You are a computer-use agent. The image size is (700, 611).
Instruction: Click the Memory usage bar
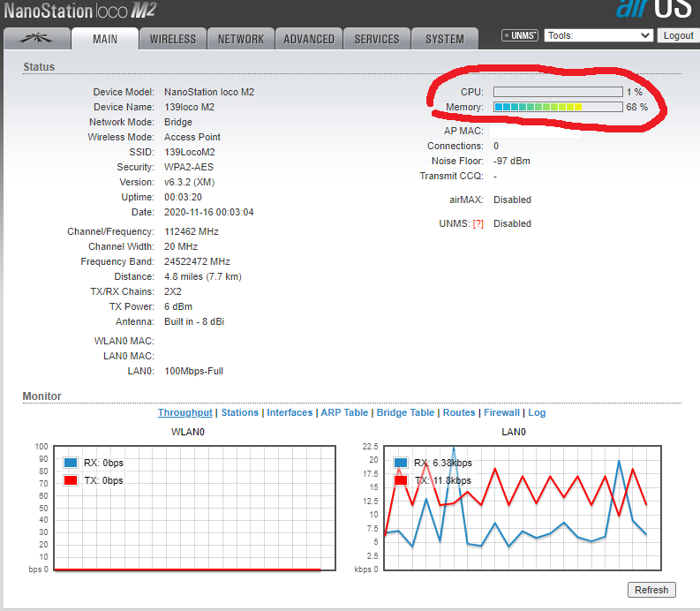[557, 107]
